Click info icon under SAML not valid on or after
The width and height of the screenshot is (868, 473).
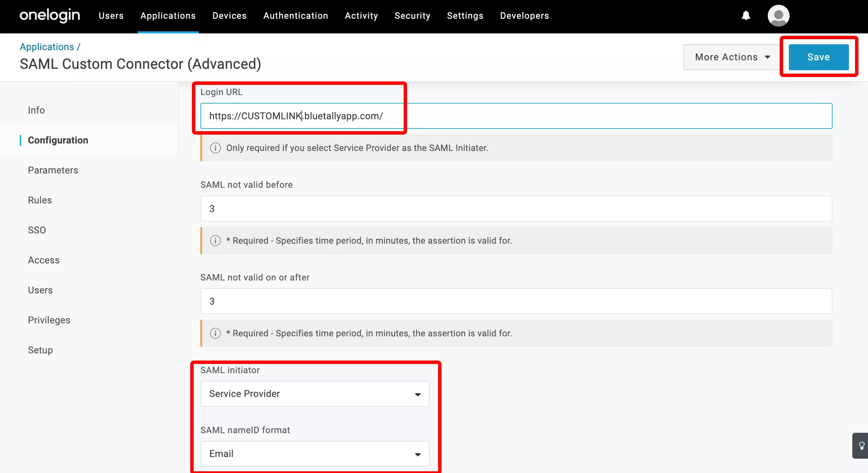pyautogui.click(x=215, y=333)
